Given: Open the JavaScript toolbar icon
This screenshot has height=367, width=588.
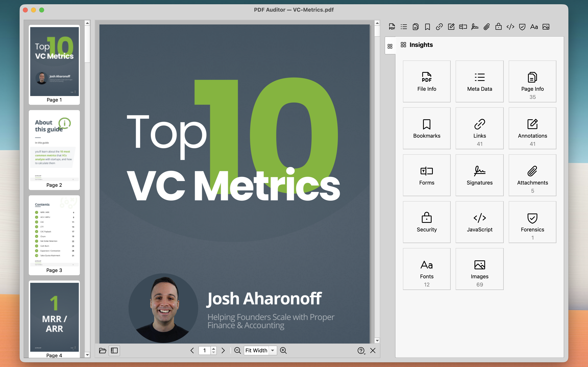Looking at the screenshot, I should (510, 27).
